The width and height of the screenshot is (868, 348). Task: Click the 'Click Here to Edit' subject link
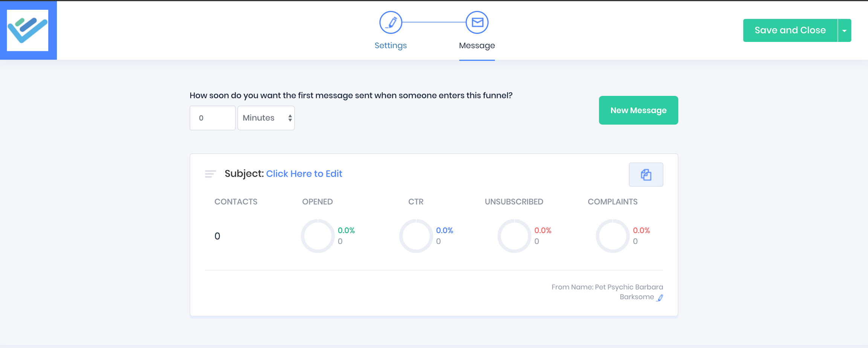click(x=304, y=174)
